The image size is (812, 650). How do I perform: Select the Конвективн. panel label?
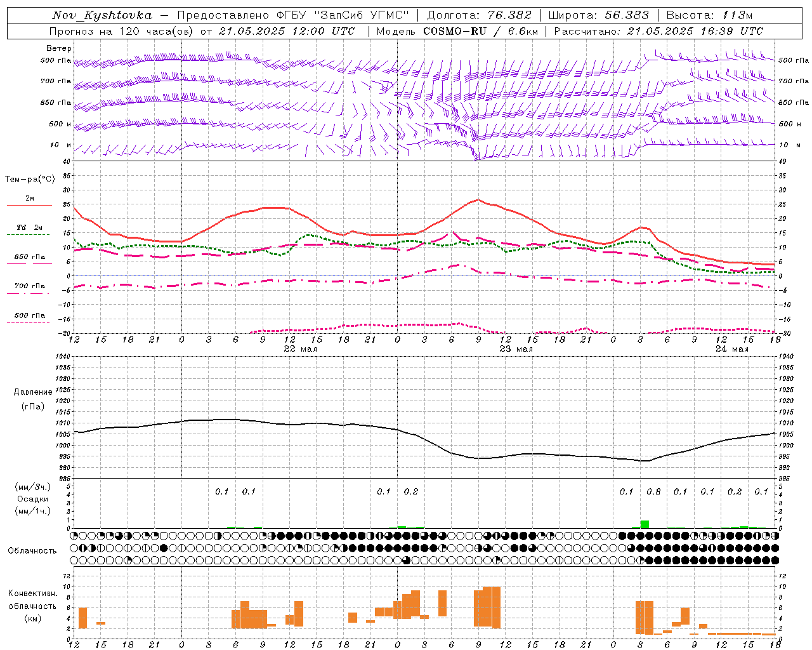pos(32,594)
